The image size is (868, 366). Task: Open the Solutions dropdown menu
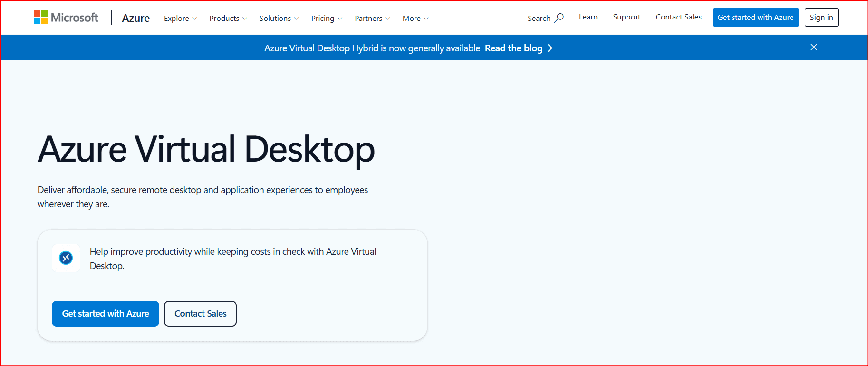pyautogui.click(x=279, y=19)
